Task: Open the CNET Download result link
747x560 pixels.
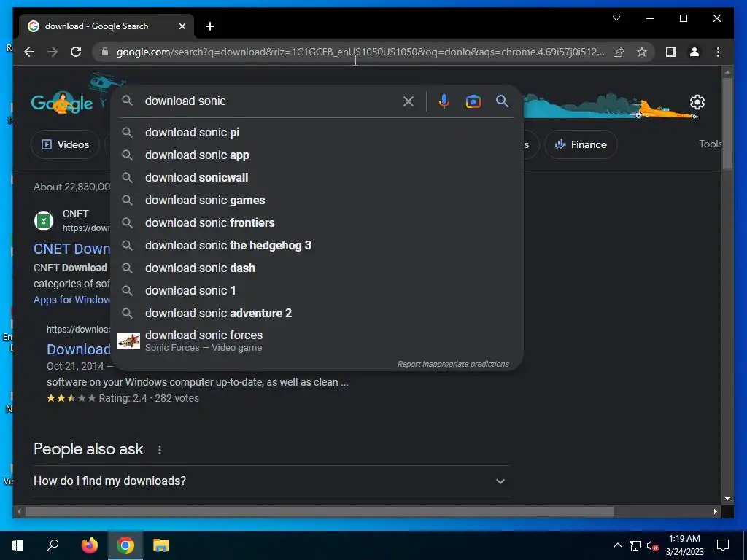Action: (71, 249)
